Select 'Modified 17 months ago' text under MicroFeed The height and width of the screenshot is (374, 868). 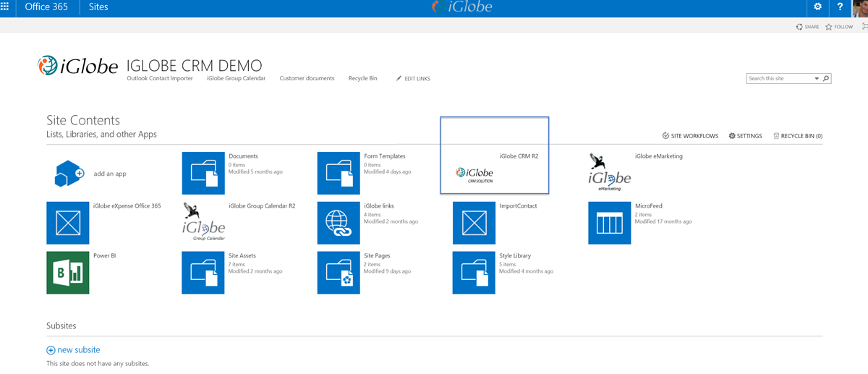pos(663,221)
